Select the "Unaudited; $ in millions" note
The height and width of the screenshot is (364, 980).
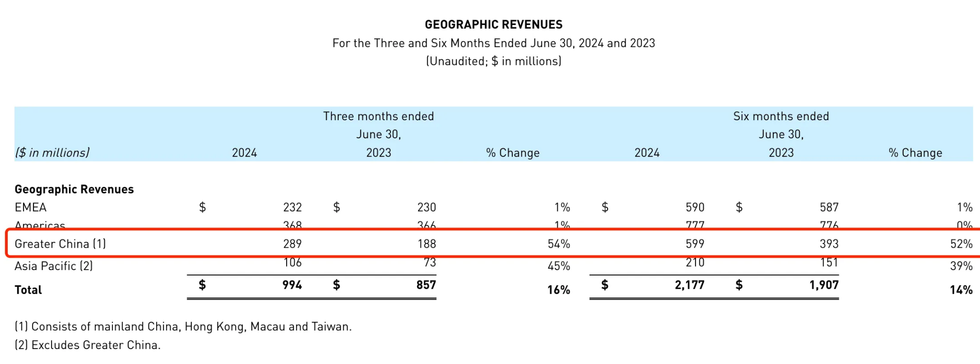pyautogui.click(x=493, y=61)
